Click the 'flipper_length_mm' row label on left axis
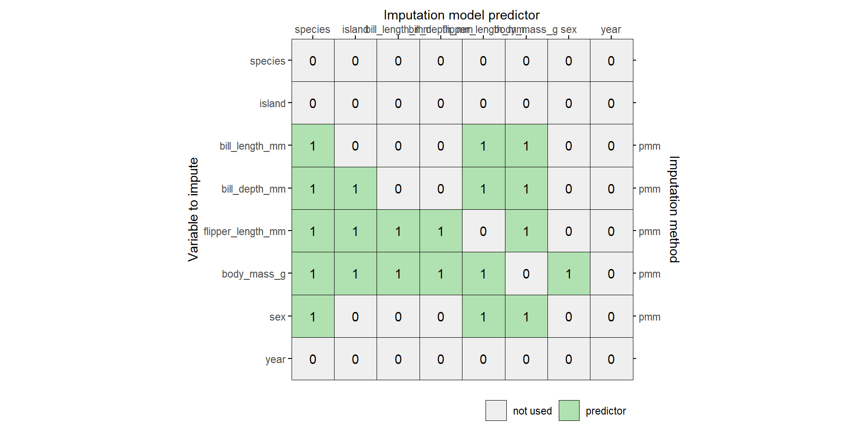Screen dimensions: 868x434 [244, 231]
